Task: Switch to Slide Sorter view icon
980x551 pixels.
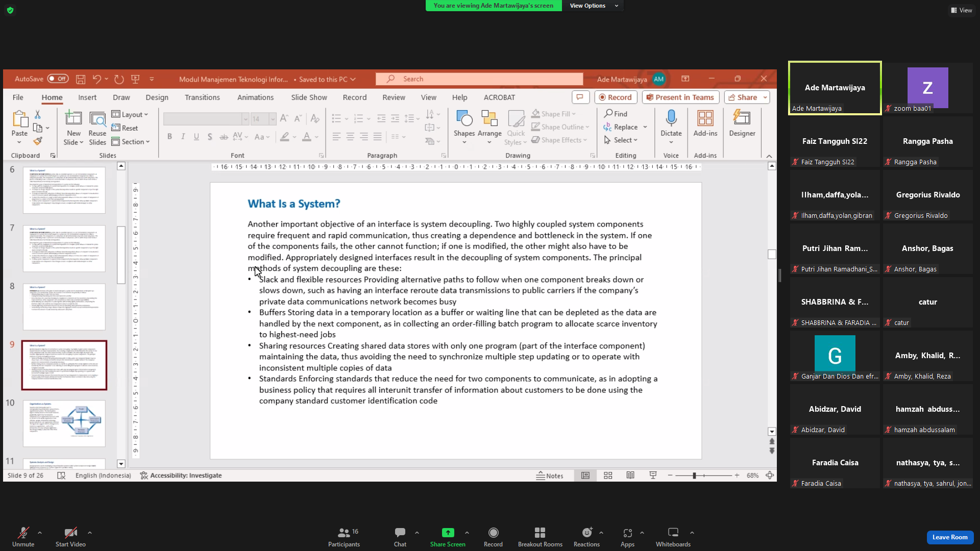Action: pos(608,475)
